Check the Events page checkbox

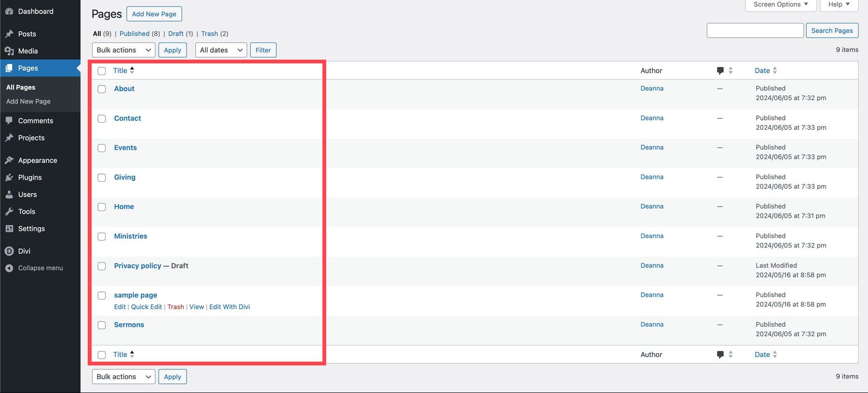[102, 148]
